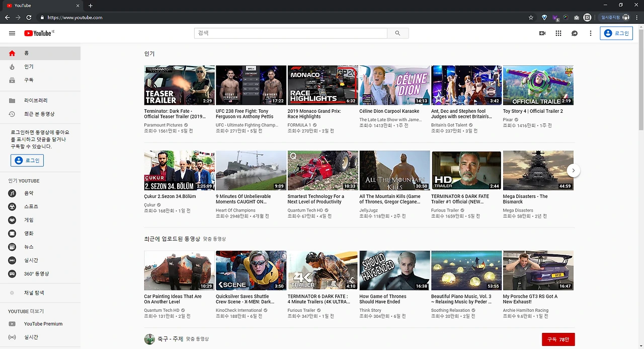Open Smartest Technology For a Next Level title
Screen dimensions: 644x349
pos(316,199)
